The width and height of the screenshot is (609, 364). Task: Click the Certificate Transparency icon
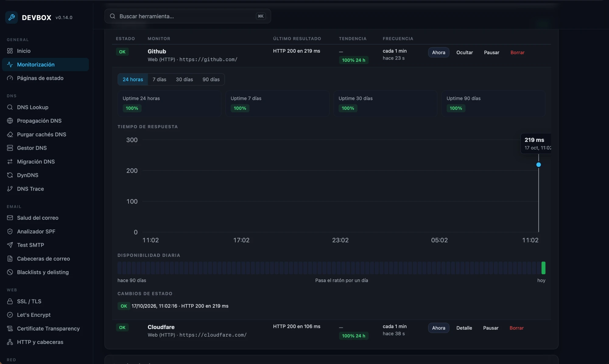pyautogui.click(x=10, y=328)
